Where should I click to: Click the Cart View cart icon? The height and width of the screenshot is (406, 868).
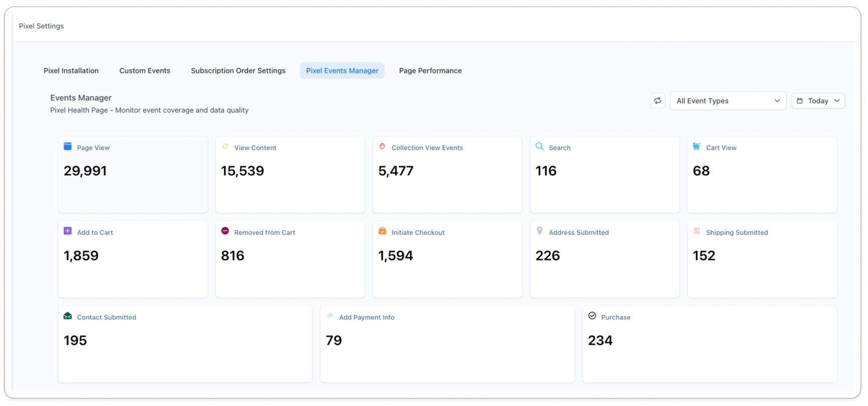(x=696, y=146)
